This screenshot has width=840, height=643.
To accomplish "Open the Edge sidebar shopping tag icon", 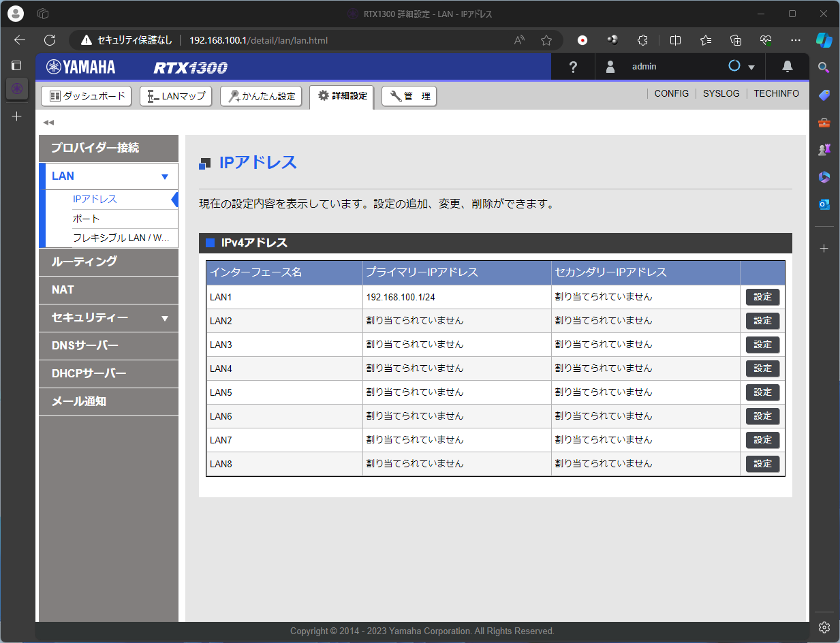I will point(824,95).
